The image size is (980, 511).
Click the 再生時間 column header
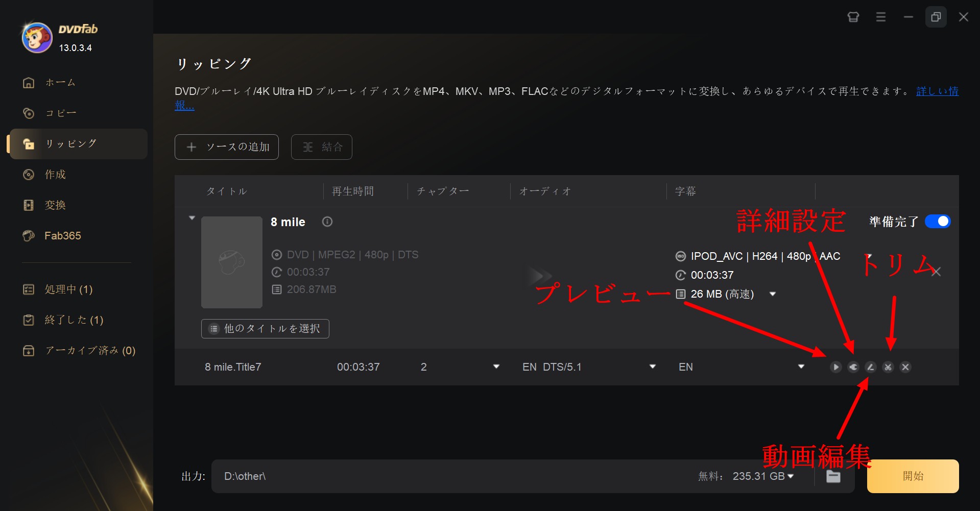point(353,191)
